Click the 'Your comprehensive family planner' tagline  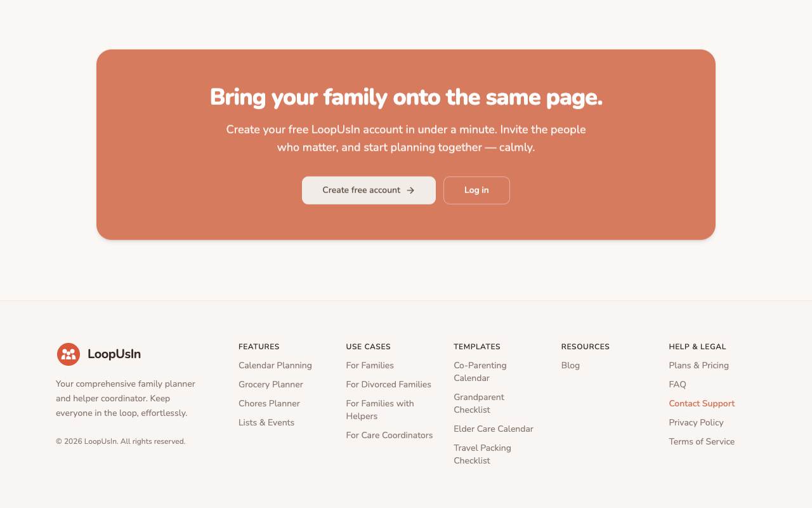[x=126, y=398]
